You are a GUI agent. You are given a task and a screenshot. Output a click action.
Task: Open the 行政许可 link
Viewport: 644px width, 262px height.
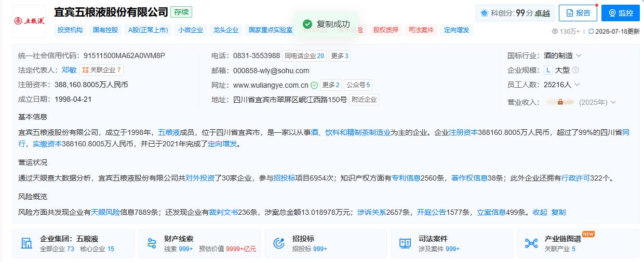point(575,178)
